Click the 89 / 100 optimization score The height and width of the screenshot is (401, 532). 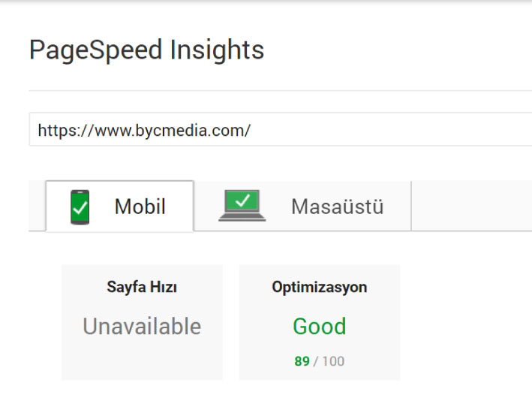(x=319, y=361)
